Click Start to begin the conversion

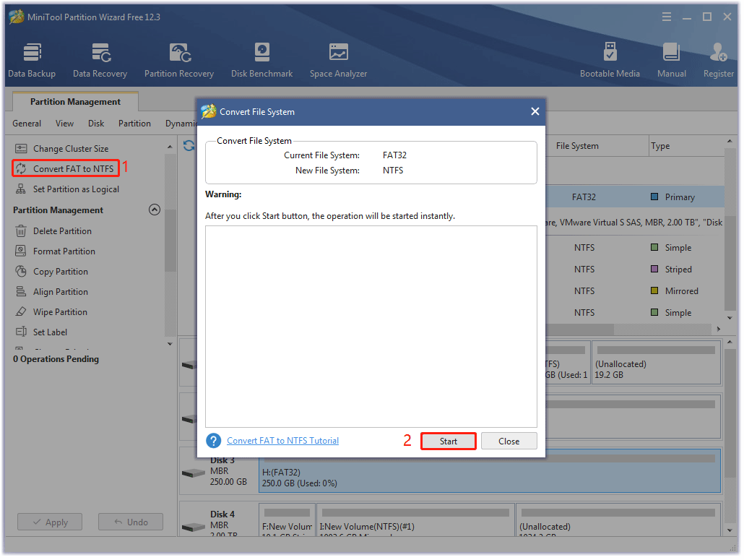448,441
